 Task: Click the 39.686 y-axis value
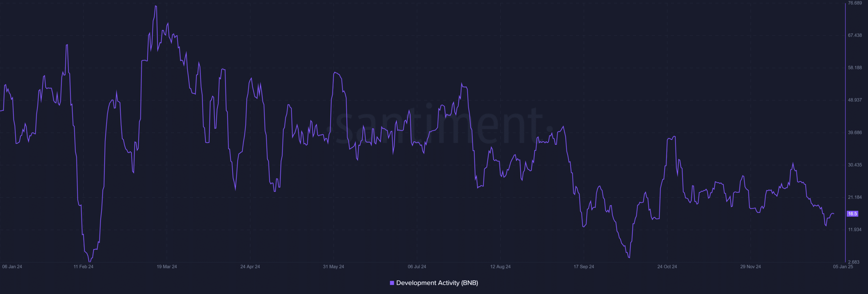(855, 133)
